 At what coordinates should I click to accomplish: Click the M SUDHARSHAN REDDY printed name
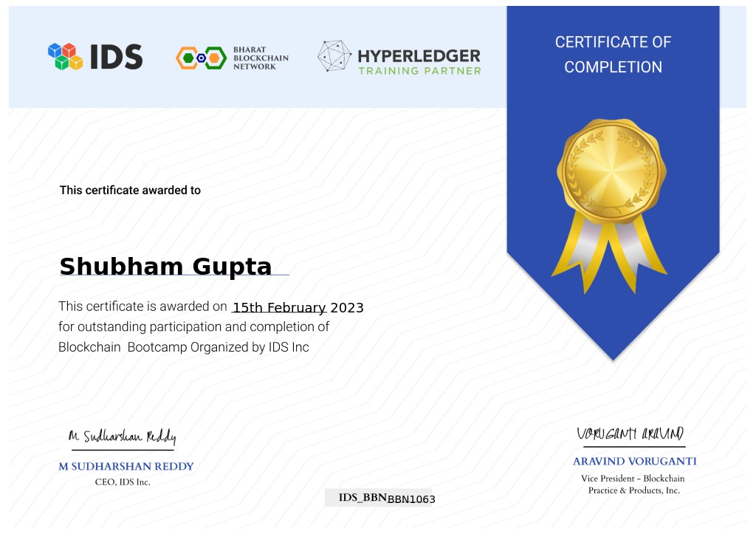coord(126,467)
